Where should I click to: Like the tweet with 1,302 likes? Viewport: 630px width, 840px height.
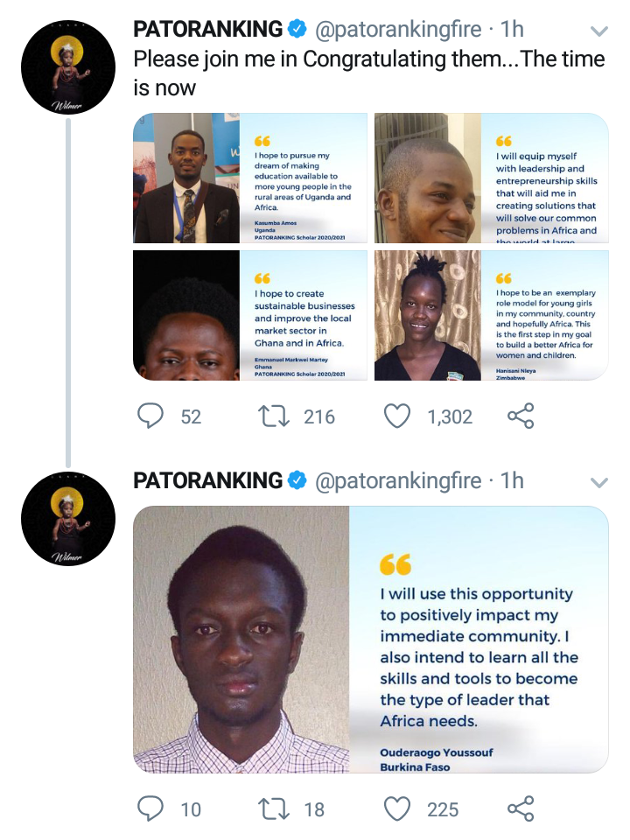point(397,416)
